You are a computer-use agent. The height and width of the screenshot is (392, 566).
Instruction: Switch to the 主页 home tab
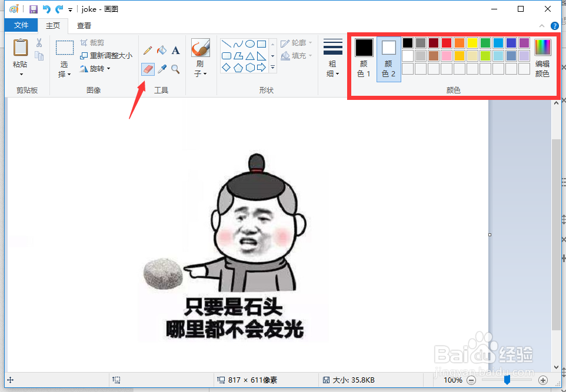point(53,26)
